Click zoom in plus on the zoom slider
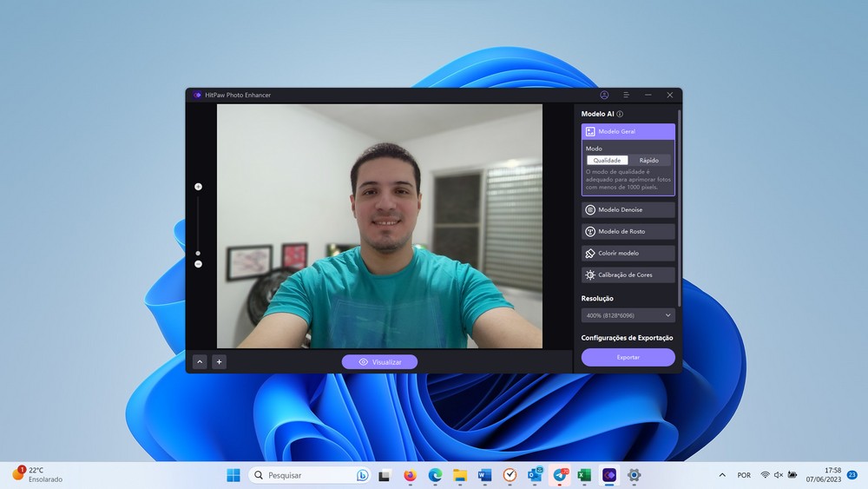Screen dimensions: 868x489 tap(198, 187)
